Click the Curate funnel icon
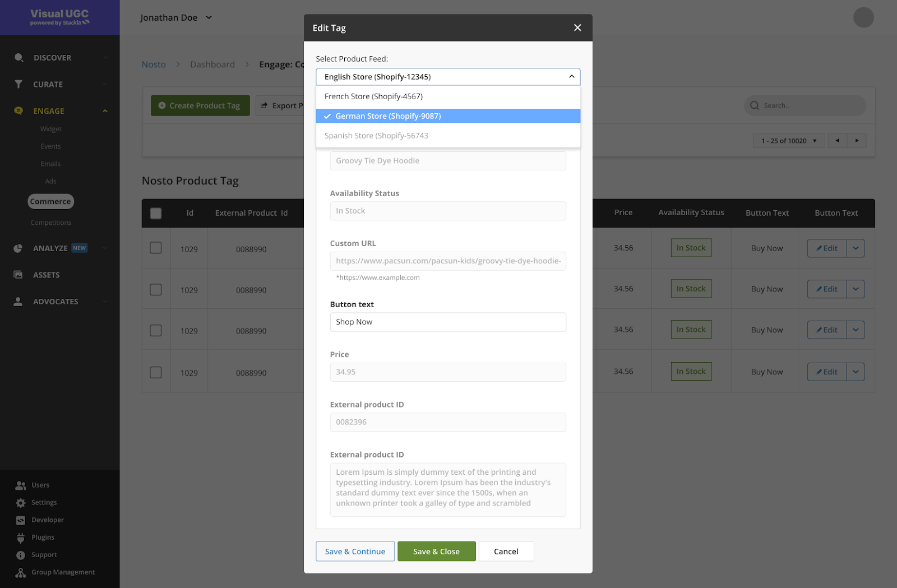897x588 pixels. click(19, 84)
